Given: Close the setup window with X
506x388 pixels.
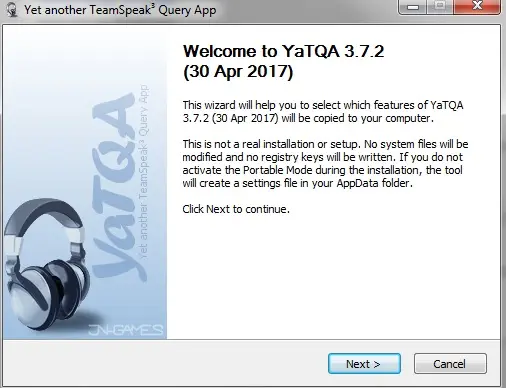Looking at the screenshot, I should (x=477, y=6).
